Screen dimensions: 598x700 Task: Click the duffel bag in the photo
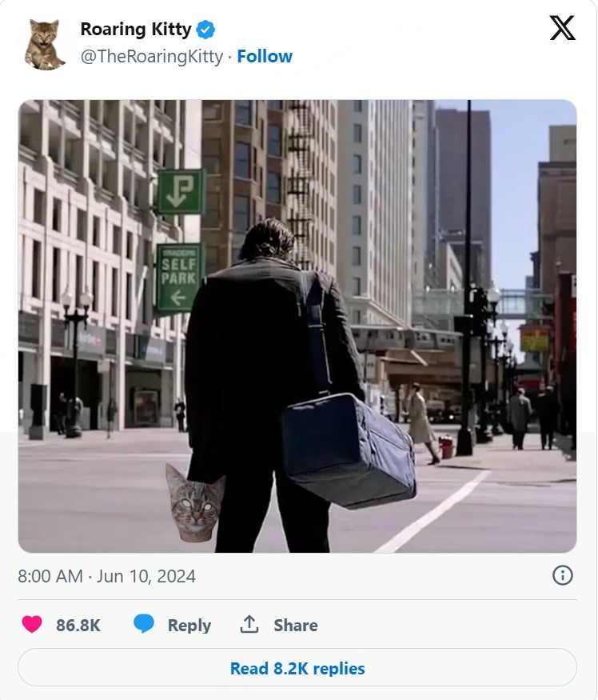[348, 451]
